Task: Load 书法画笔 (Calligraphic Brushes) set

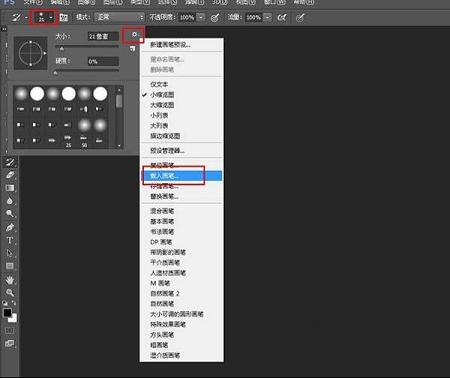Action: pos(162,232)
